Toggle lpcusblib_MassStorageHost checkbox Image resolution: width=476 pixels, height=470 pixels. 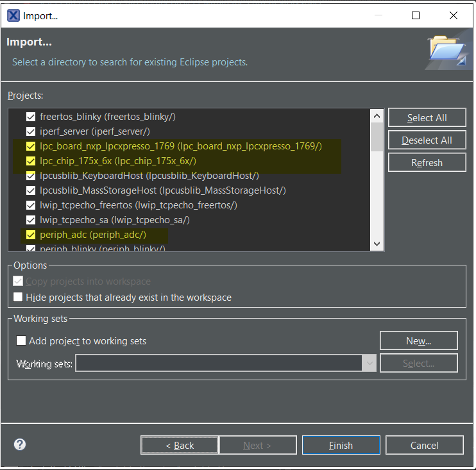click(x=31, y=190)
